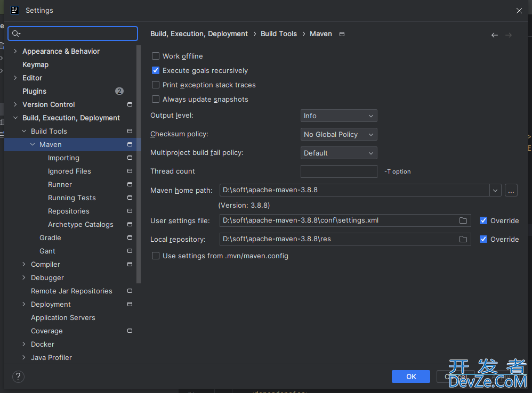This screenshot has width=532, height=393.
Task: Select Archetype Catalogs in the tree
Action: 80,225
